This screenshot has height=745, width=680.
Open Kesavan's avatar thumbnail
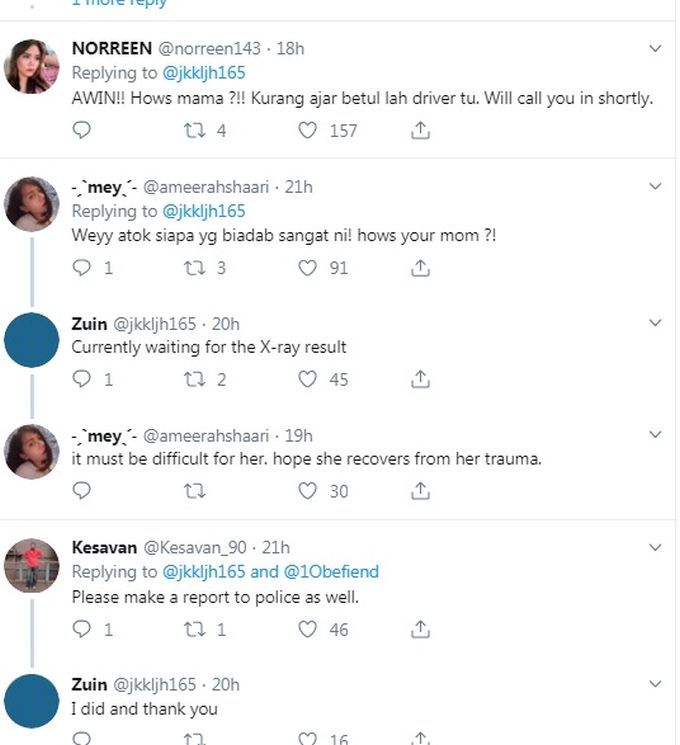[31, 565]
